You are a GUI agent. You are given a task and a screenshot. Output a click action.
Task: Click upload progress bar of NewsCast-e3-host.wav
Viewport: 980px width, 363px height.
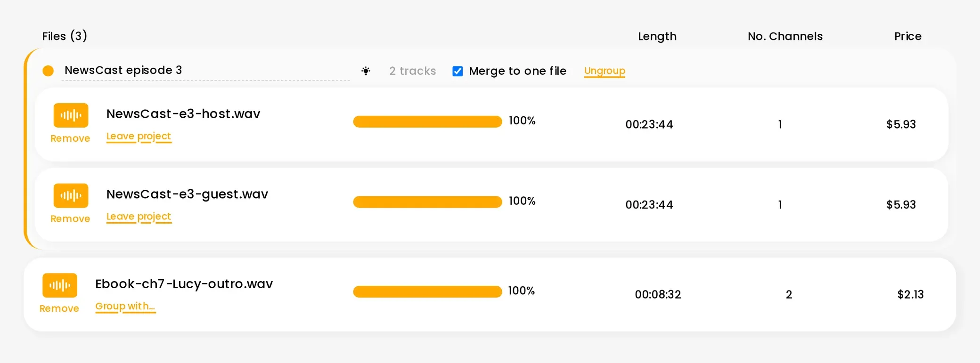coord(427,121)
